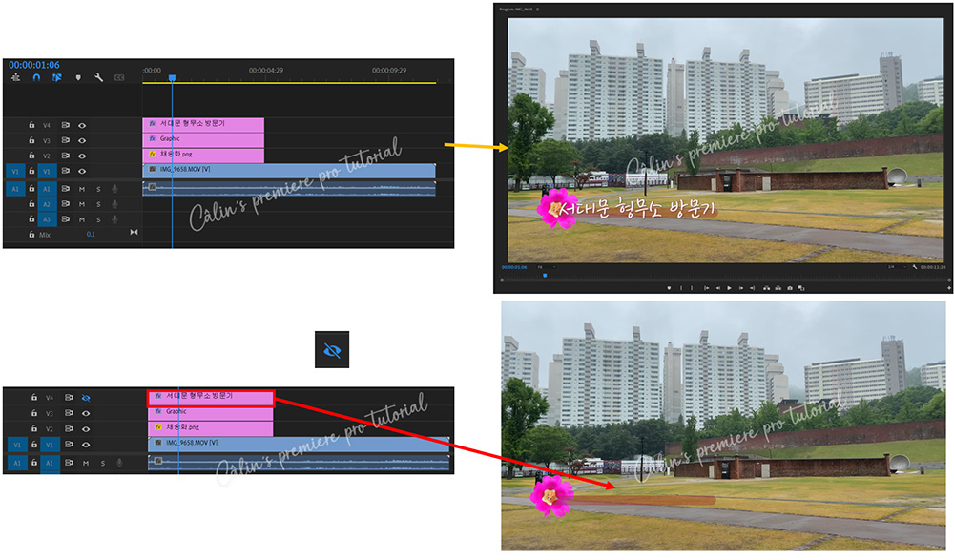Click the 00:00:04:29 mark on the timeline ruler

click(266, 71)
